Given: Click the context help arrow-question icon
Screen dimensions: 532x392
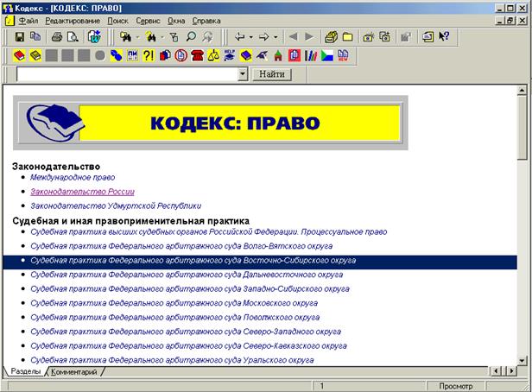Looking at the screenshot, I should pos(444,36).
